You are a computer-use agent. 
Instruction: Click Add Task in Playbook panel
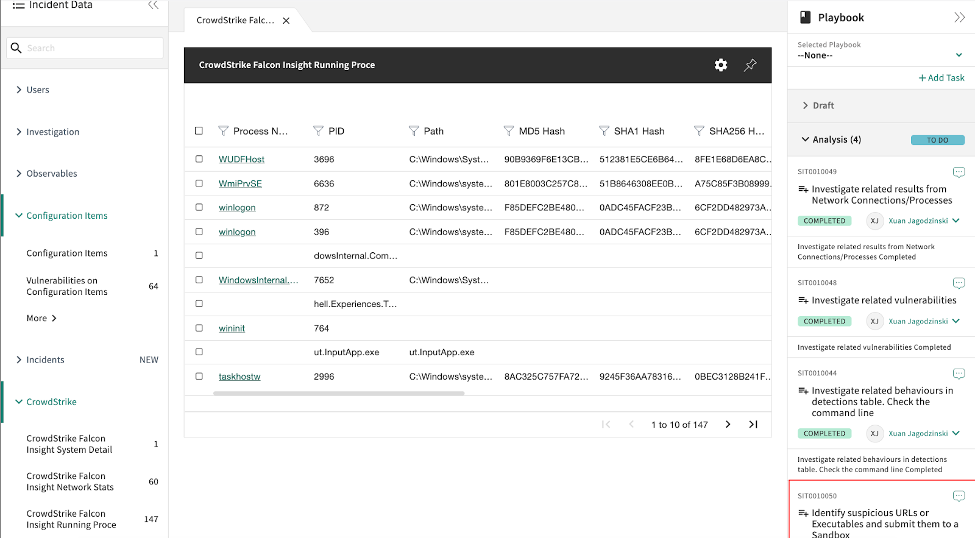coord(941,78)
